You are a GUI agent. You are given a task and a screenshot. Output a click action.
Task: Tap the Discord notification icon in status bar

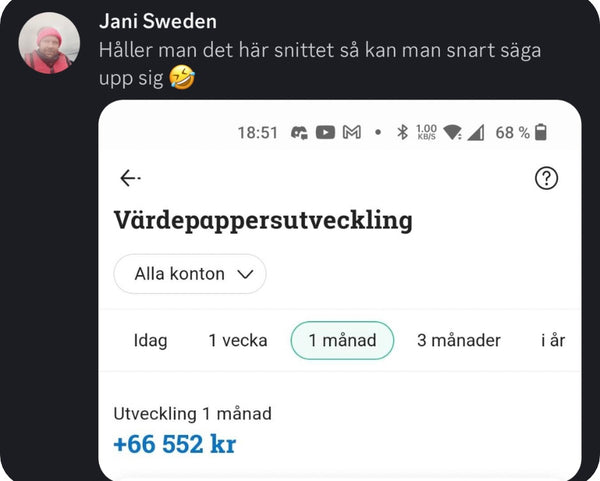pos(299,133)
